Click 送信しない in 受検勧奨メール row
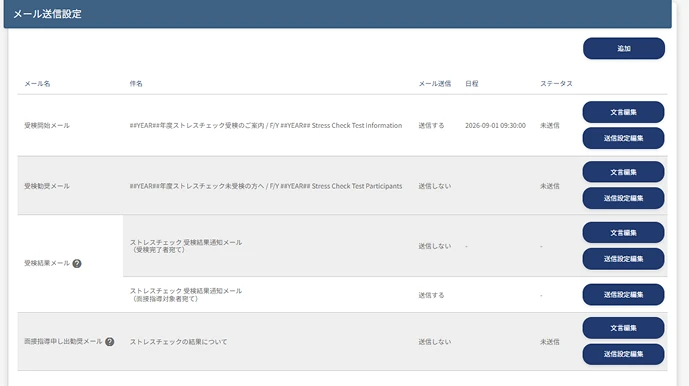 click(435, 186)
